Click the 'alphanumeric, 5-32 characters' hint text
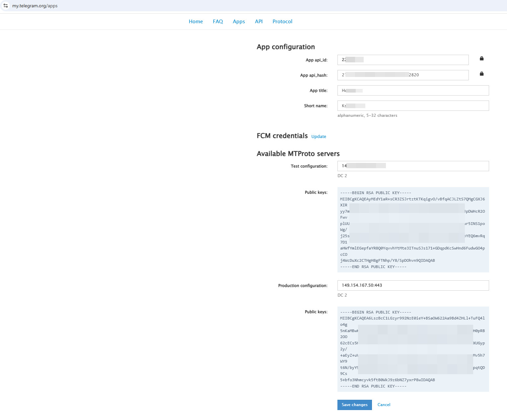Image resolution: width=507 pixels, height=420 pixels. pos(367,115)
